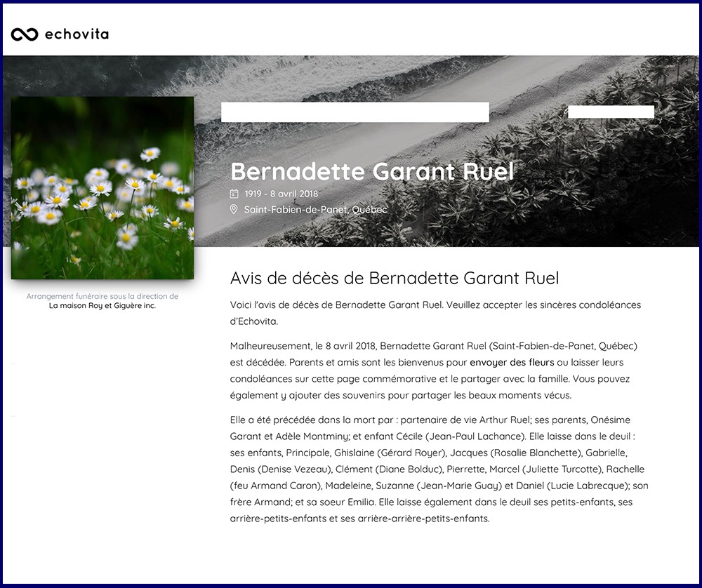
Task: Open the echovita home link text
Action: 77,34
